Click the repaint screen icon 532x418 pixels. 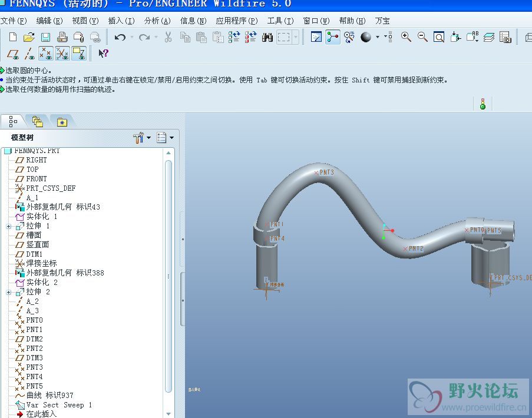pyautogui.click(x=316, y=37)
